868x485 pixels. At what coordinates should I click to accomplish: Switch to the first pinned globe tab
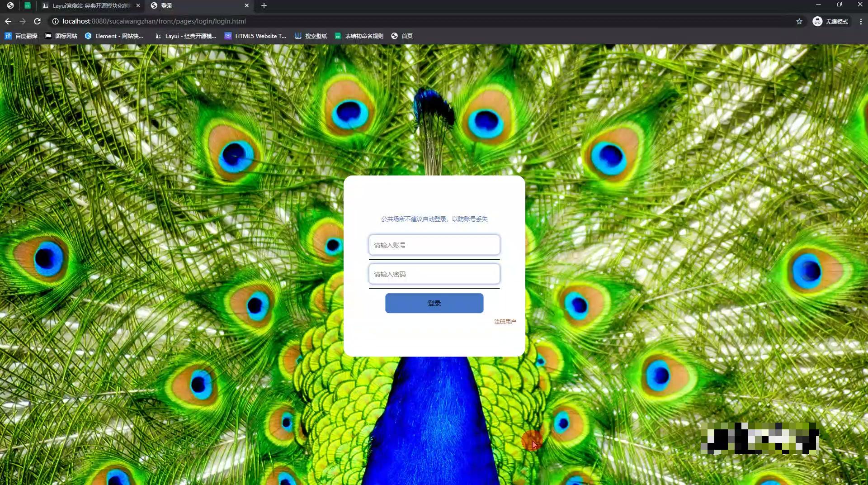10,5
